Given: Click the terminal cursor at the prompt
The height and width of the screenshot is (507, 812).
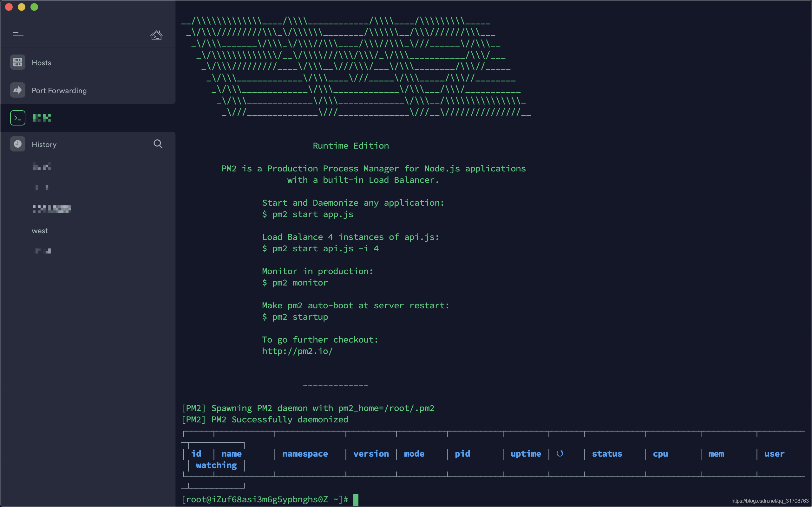Looking at the screenshot, I should coord(356,500).
